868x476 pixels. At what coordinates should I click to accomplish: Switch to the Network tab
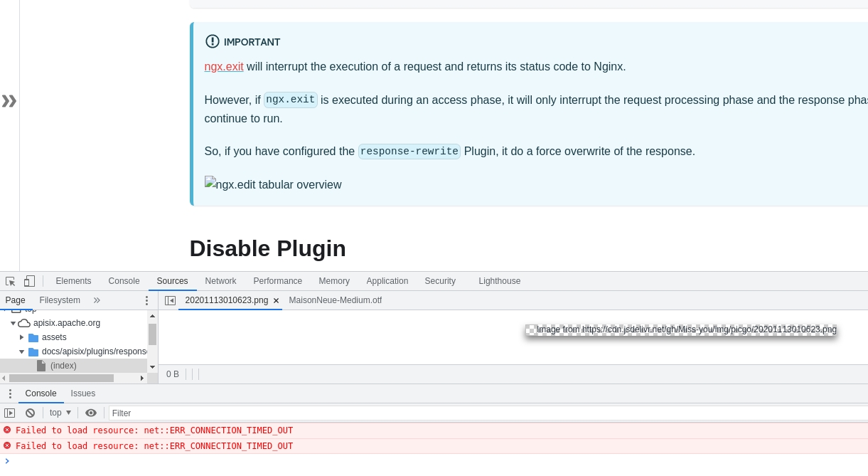(x=220, y=281)
